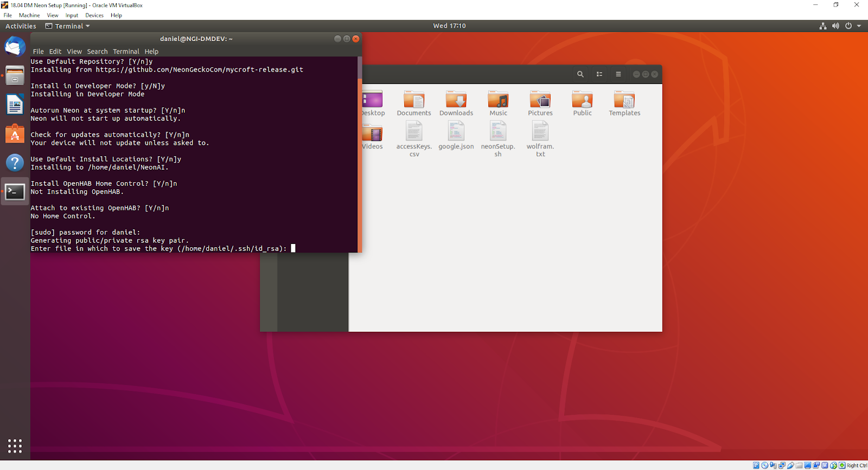Open Thunderbird mail from the dock

[15, 47]
